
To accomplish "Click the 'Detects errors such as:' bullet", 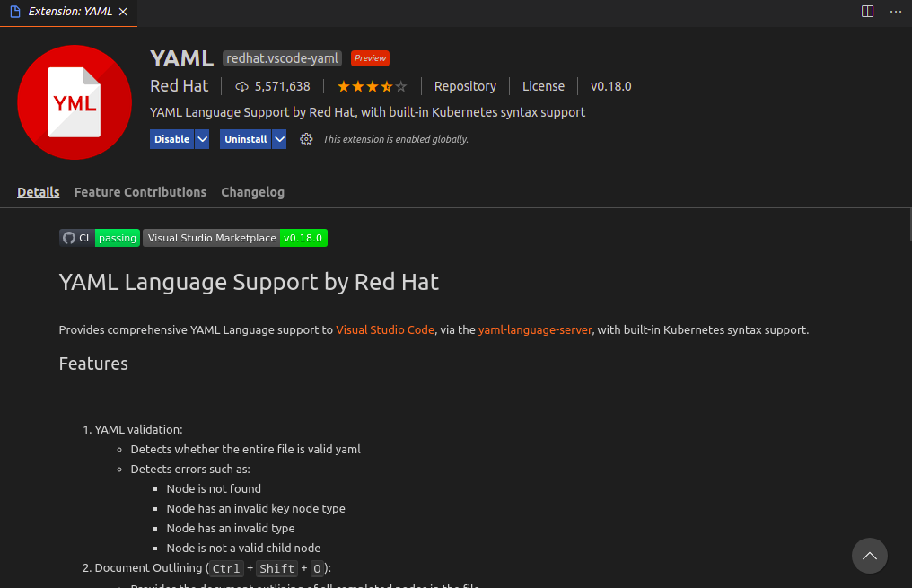I will [190, 469].
